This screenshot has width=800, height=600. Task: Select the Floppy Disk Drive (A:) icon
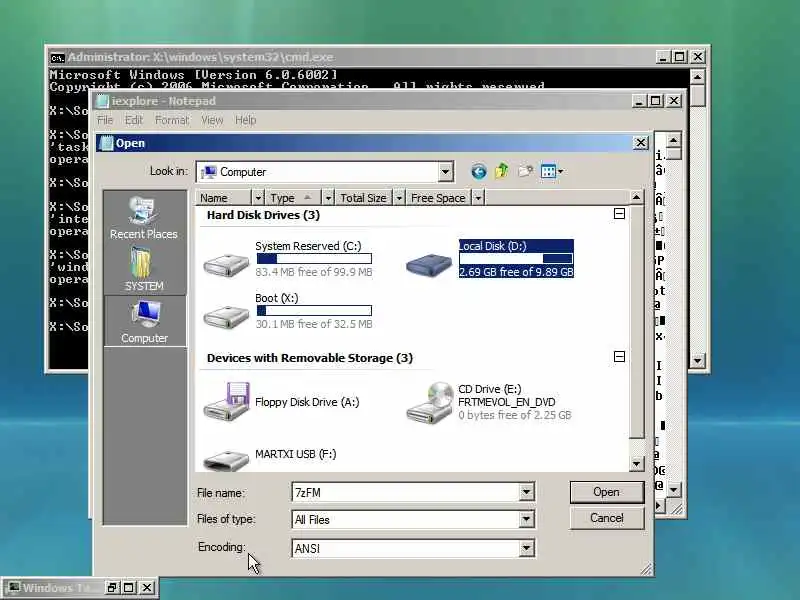[x=226, y=402]
